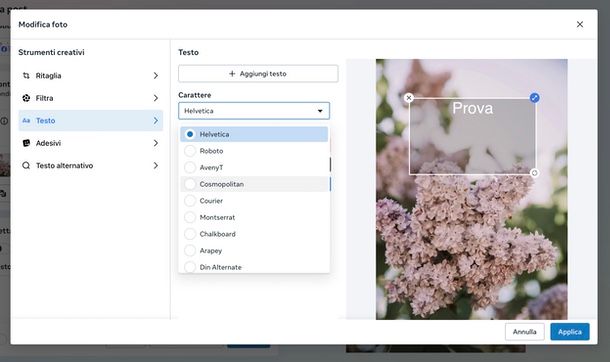This screenshot has width=610, height=362.
Task: Click the Cosmopolitan font name
Action: pyautogui.click(x=222, y=184)
